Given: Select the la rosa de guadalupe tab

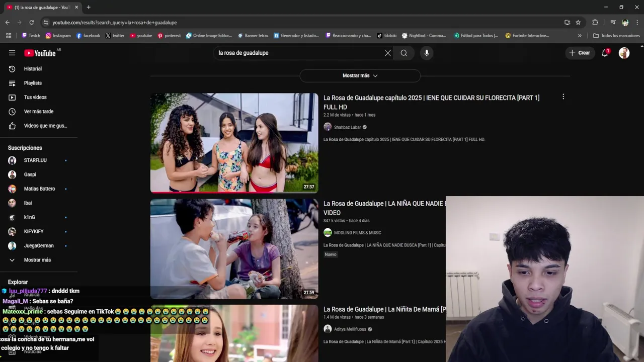Looking at the screenshot, I should coord(43,7).
